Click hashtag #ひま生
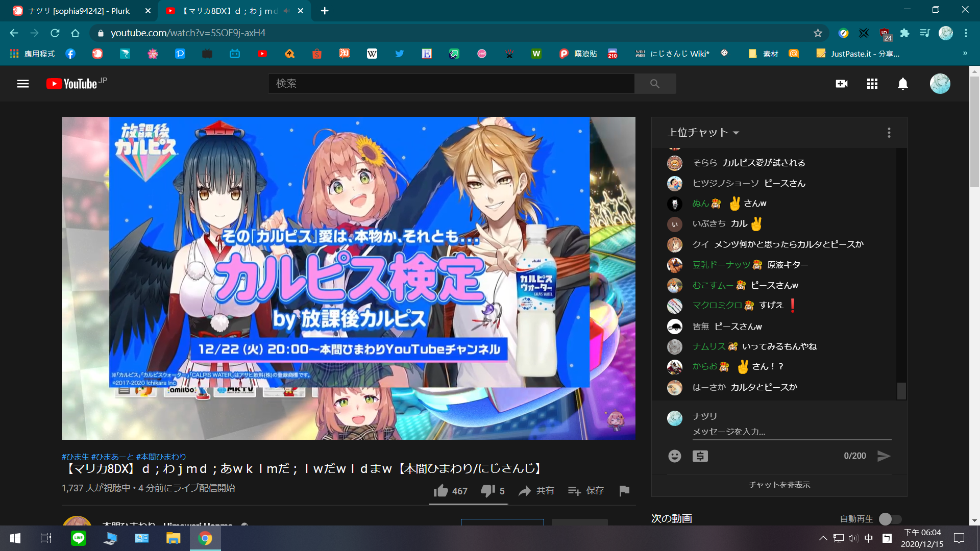980x551 pixels. [x=76, y=457]
